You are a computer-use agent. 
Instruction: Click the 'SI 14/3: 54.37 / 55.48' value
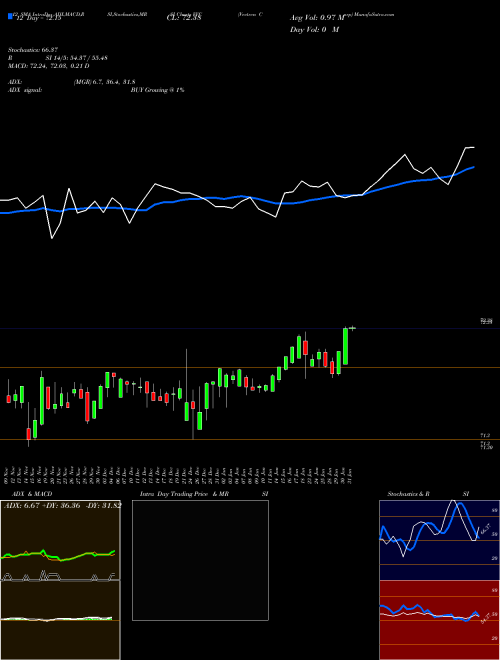(x=77, y=58)
